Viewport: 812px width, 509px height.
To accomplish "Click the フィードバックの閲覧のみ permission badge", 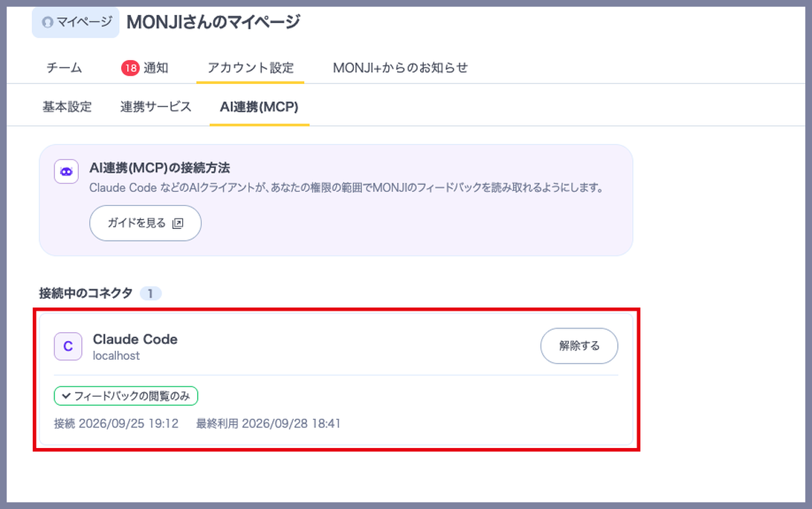I will point(126,396).
